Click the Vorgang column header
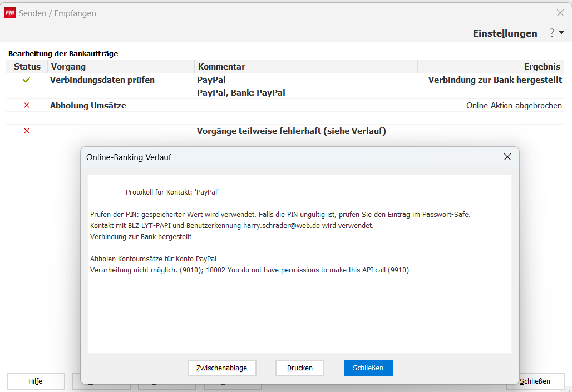 pos(121,67)
